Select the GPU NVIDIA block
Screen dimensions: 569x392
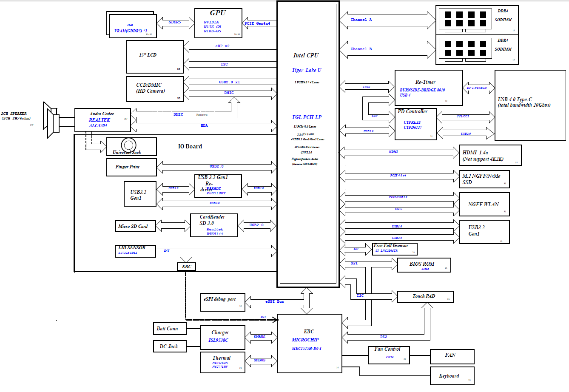(x=218, y=23)
